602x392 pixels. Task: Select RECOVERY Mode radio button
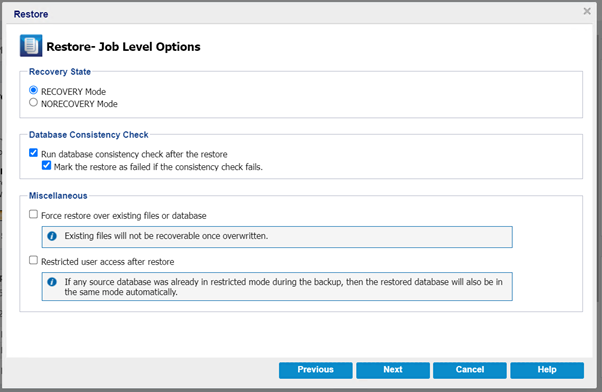tap(33, 90)
